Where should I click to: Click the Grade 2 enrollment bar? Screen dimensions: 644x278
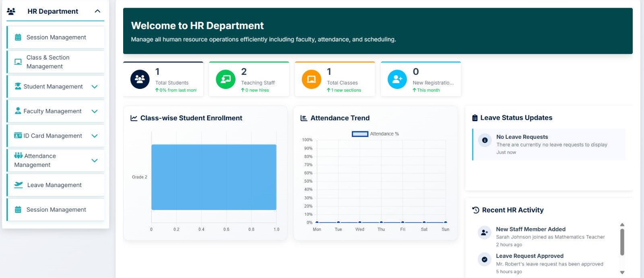click(x=214, y=177)
